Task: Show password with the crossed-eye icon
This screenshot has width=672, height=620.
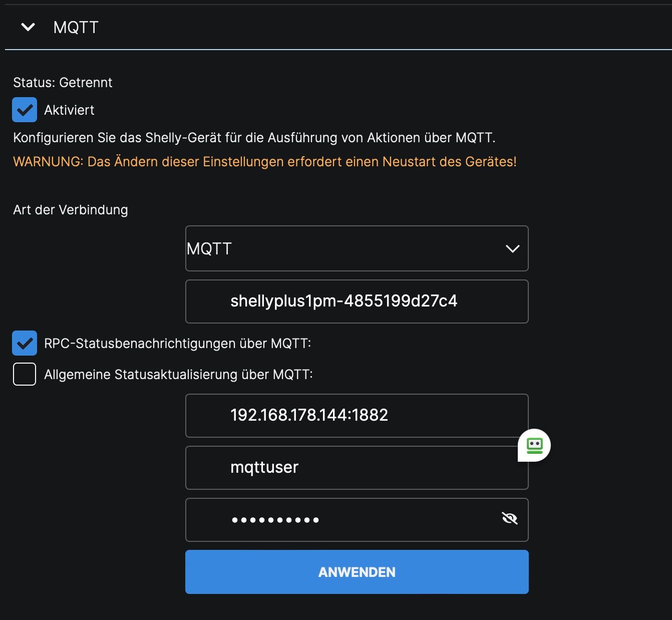Action: pos(510,518)
